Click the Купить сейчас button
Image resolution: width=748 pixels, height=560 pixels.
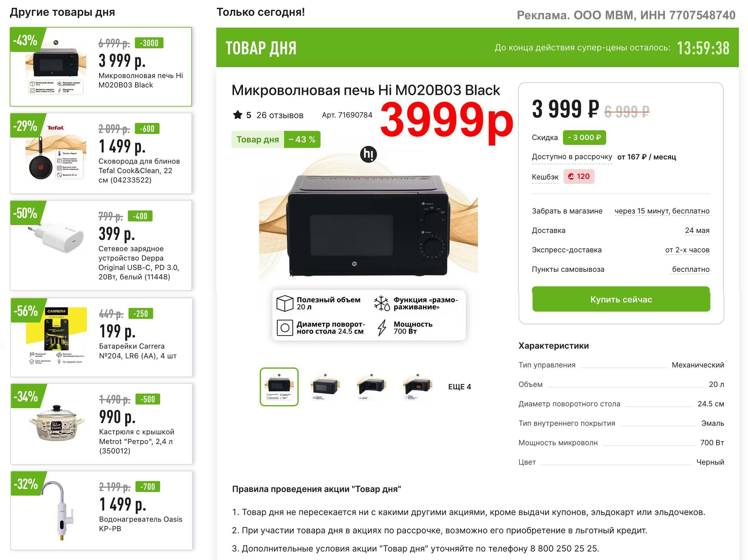coord(621,299)
